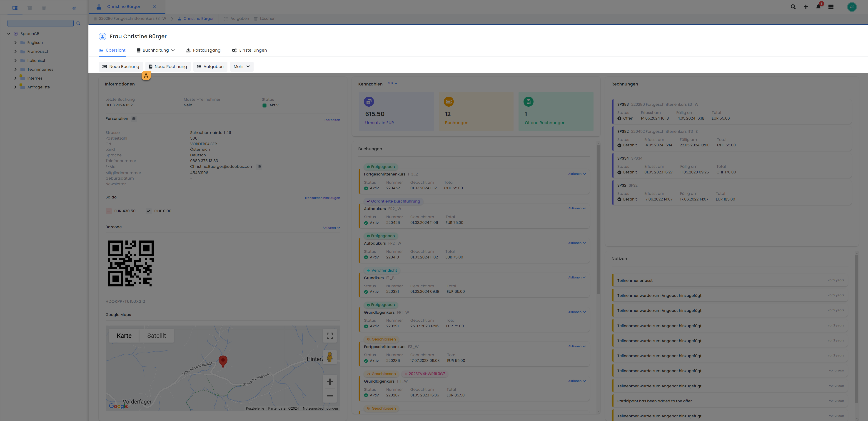This screenshot has width=868, height=421.
Task: Open the Postausgang tab
Action: [x=203, y=50]
